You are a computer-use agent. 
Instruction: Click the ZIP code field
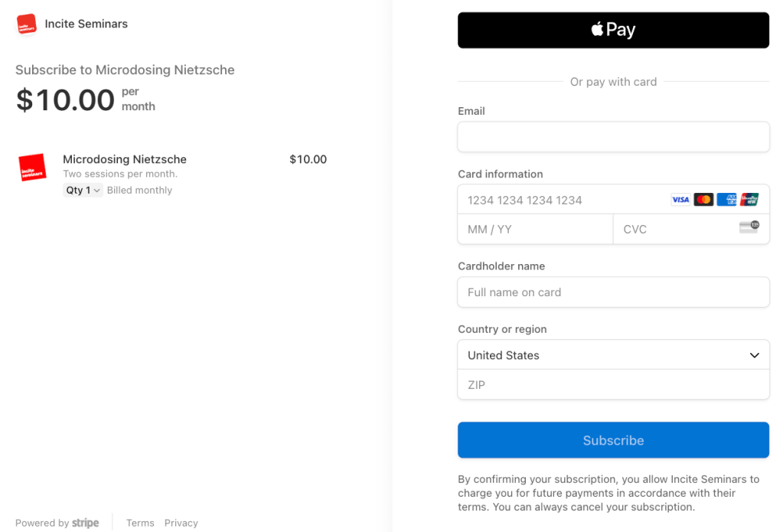coord(613,385)
